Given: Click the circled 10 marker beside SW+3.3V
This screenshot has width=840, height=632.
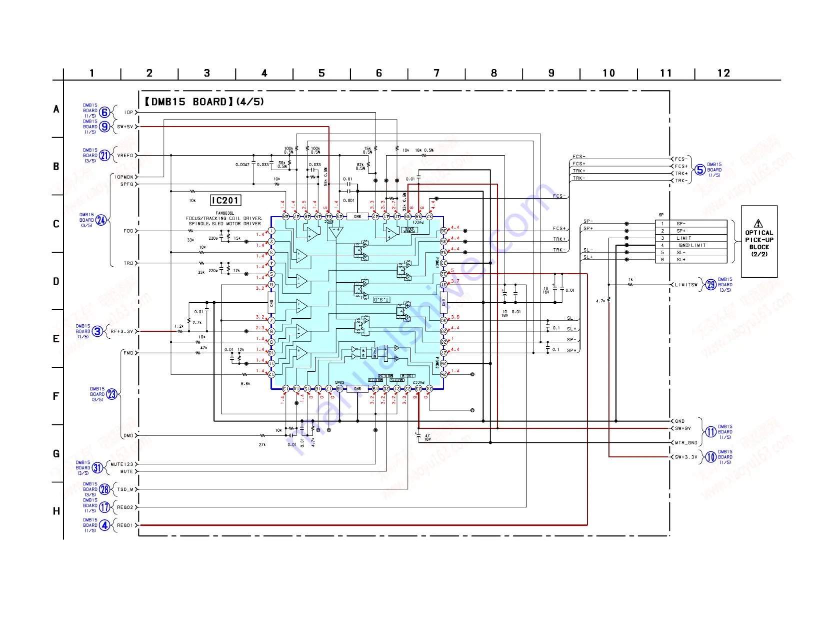Looking at the screenshot, I should coord(710,457).
